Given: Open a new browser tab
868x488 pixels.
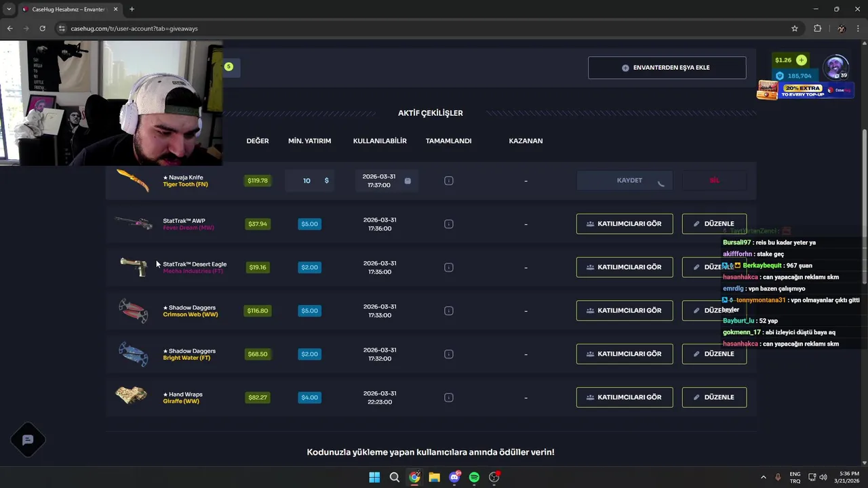Looking at the screenshot, I should (x=132, y=9).
